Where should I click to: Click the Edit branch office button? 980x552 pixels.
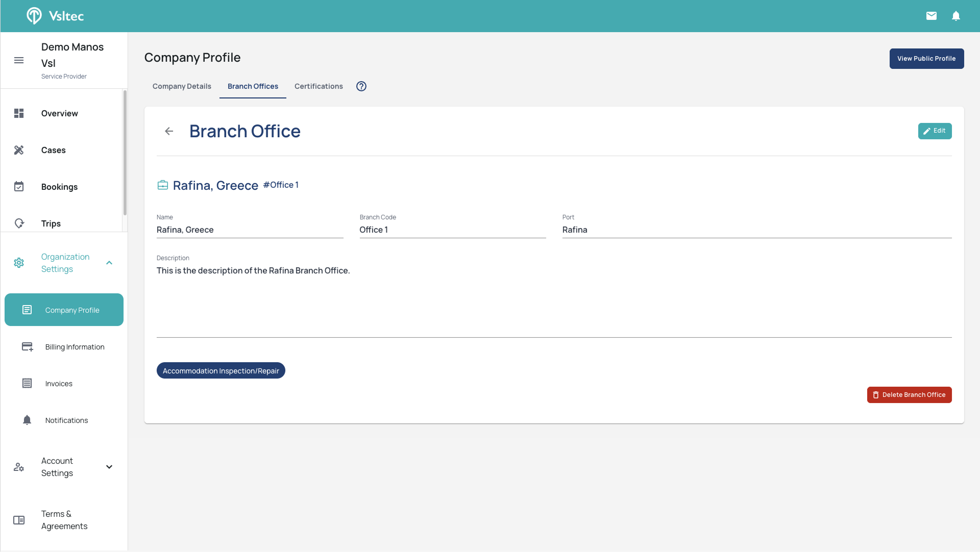point(935,131)
